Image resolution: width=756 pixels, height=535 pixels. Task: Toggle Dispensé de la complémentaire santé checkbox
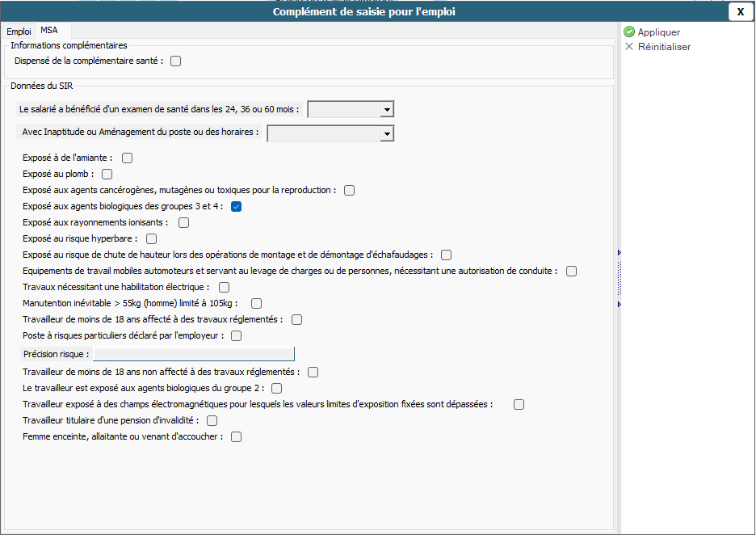click(x=176, y=61)
